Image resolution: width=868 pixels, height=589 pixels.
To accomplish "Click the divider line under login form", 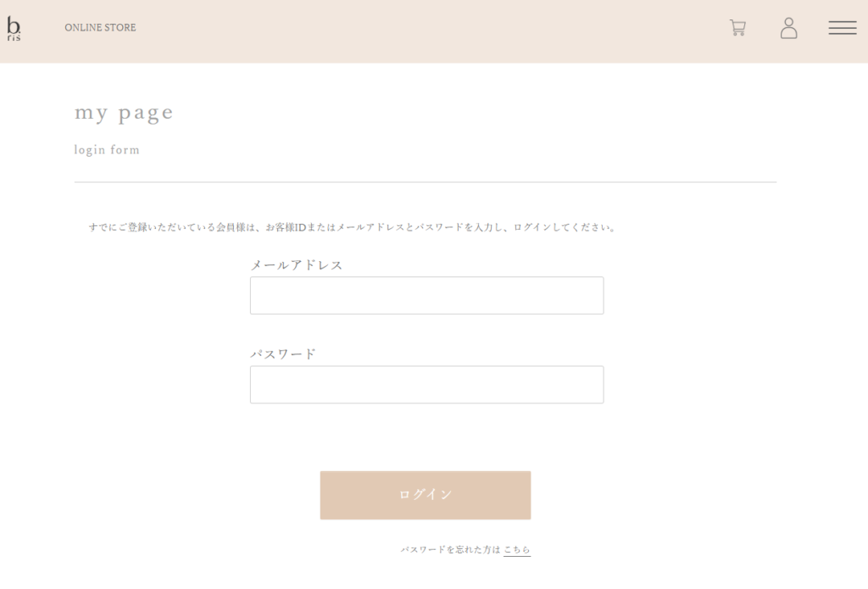I will pyautogui.click(x=426, y=181).
